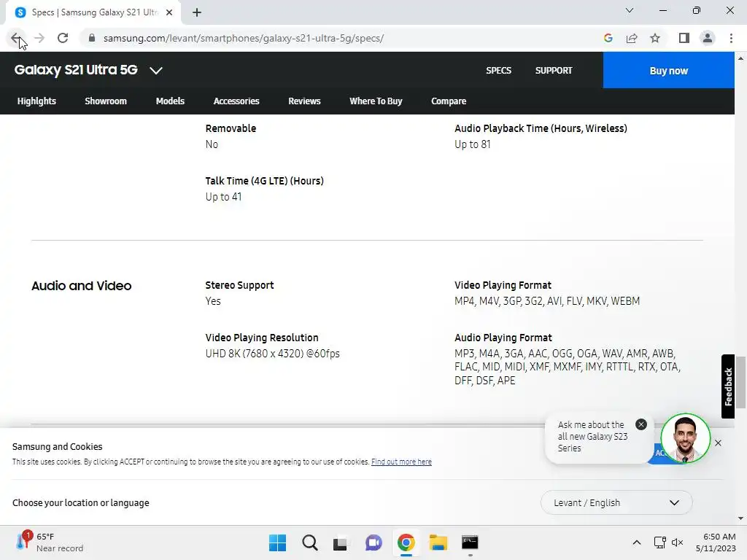Select the 'Removable' label
The image size is (747, 560).
click(231, 128)
